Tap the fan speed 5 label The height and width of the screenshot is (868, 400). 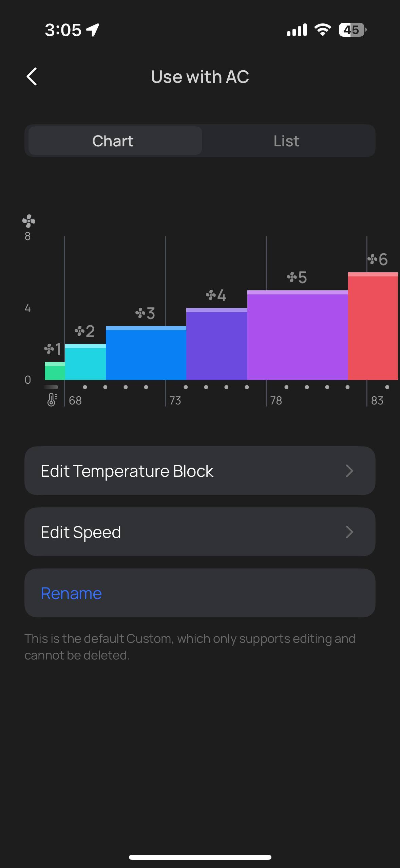(297, 277)
